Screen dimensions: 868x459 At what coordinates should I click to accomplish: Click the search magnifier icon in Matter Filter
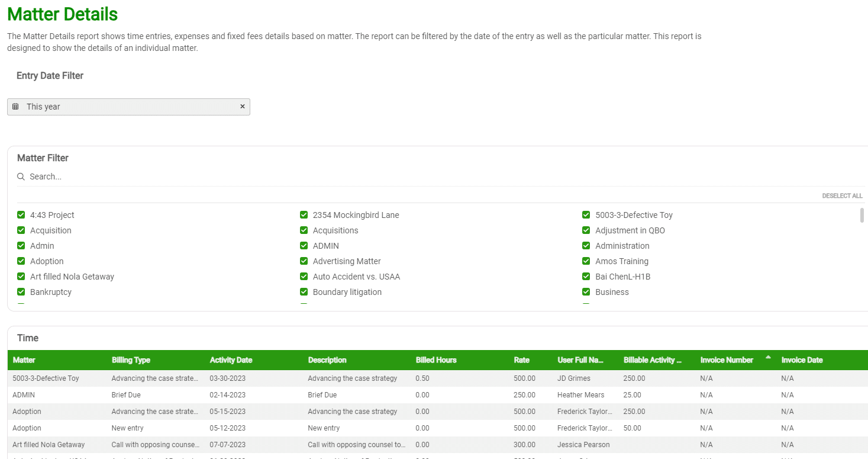[x=21, y=176]
